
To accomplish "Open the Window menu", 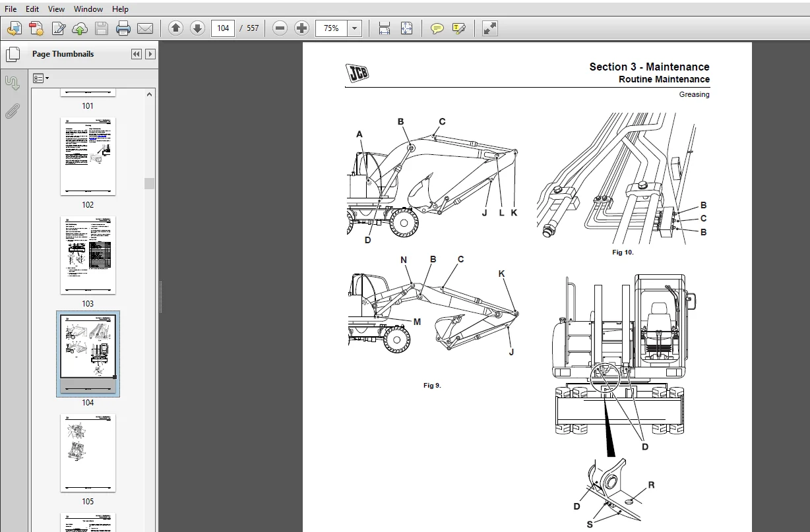I will point(88,9).
